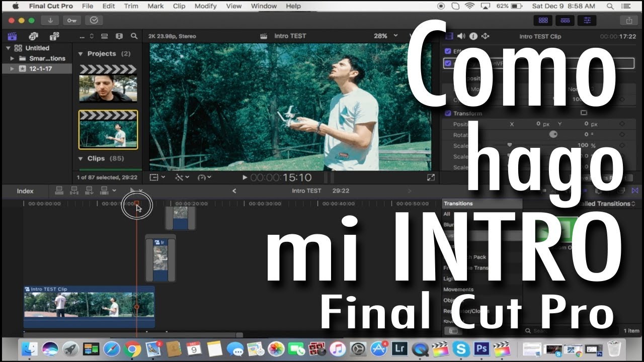Click the Share export button
The height and width of the screenshot is (362, 644).
coord(629,21)
